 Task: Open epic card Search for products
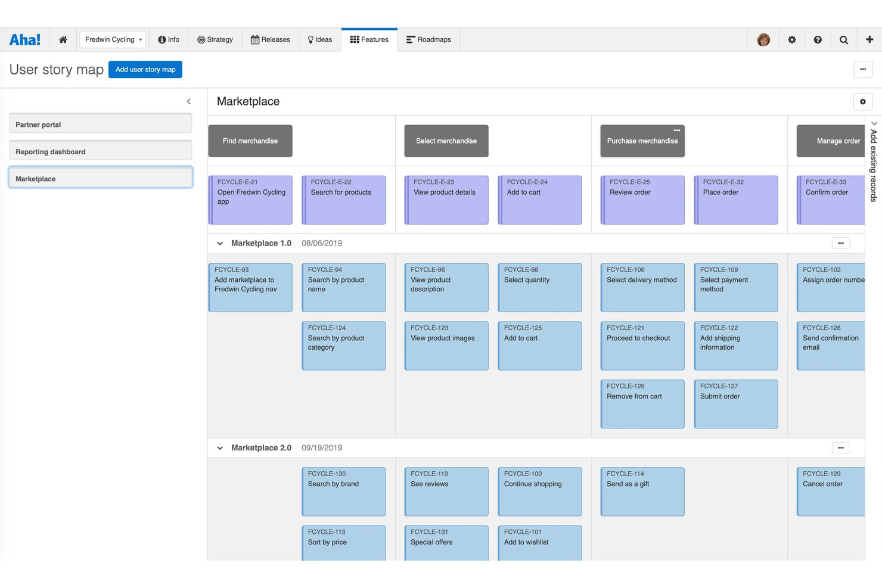click(x=344, y=200)
